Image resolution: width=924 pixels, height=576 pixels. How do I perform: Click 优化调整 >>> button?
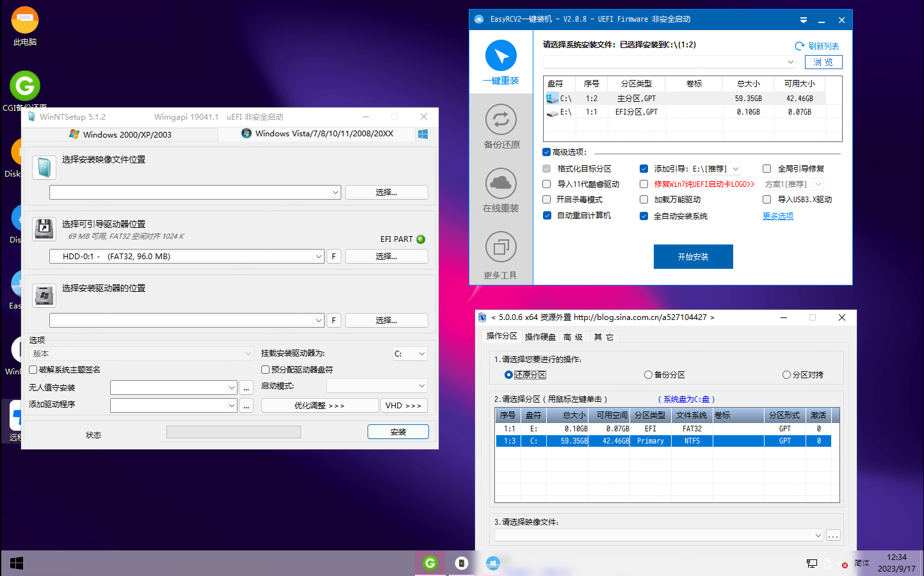320,405
